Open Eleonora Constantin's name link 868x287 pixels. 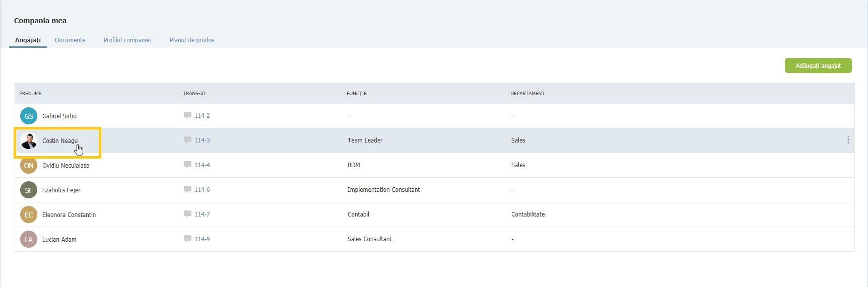pos(69,214)
